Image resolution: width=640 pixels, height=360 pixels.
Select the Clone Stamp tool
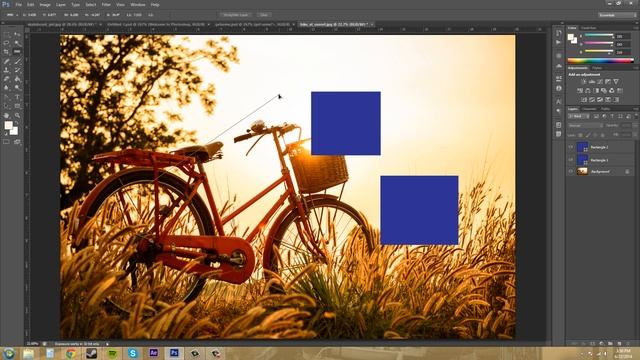(7, 70)
